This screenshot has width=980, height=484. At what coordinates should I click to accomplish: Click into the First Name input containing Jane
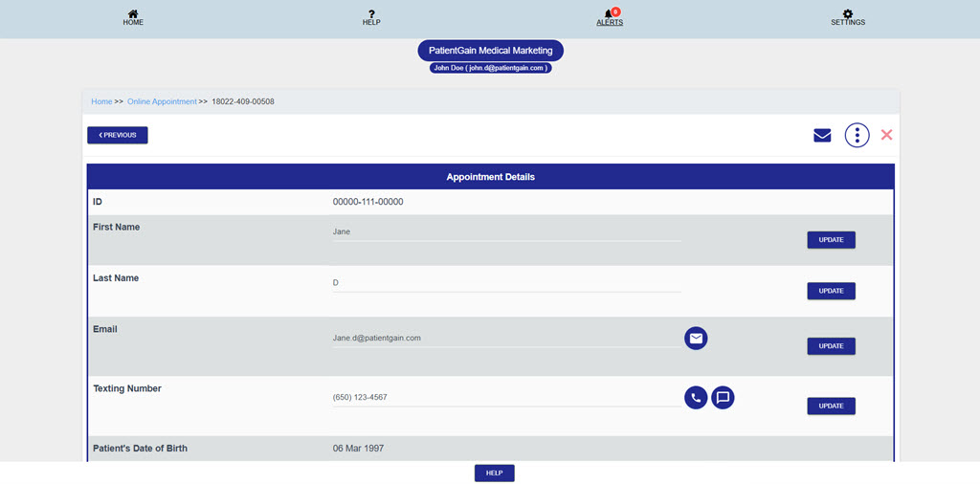coord(506,231)
